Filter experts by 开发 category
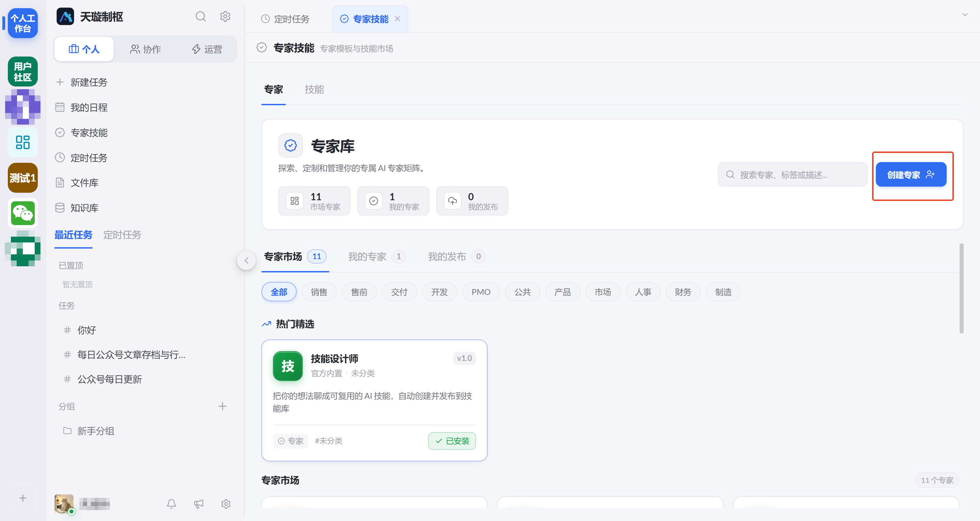 (x=439, y=292)
